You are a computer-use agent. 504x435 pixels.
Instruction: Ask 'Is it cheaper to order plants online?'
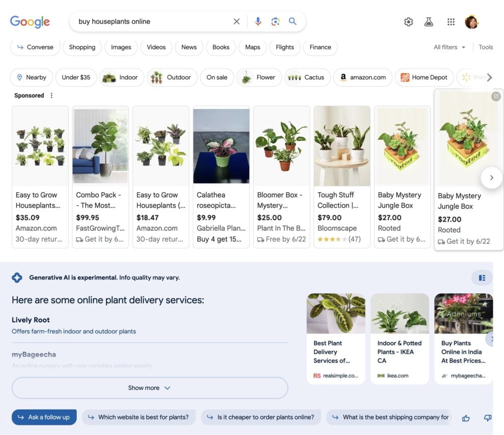tap(261, 417)
